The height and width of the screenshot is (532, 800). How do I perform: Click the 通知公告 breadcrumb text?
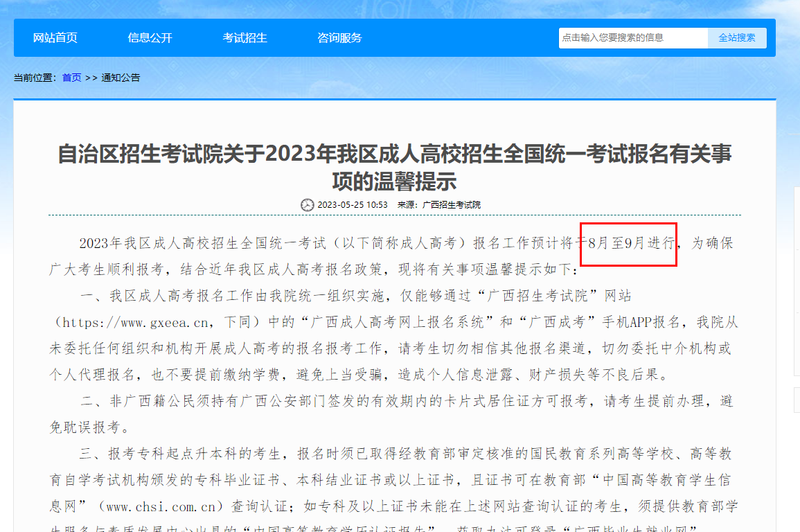pos(121,78)
